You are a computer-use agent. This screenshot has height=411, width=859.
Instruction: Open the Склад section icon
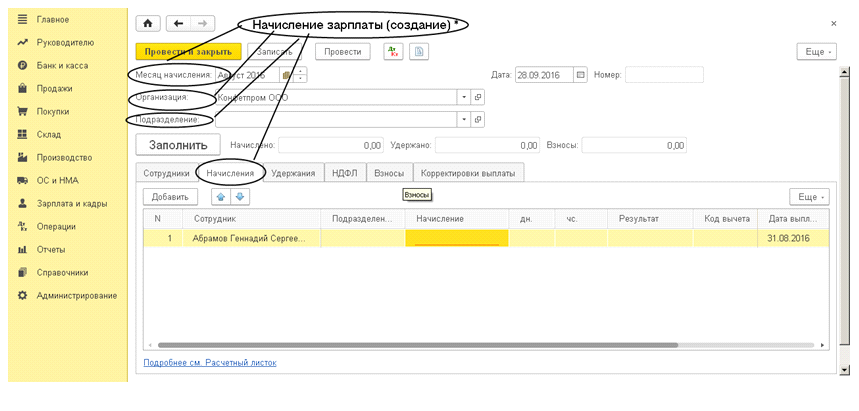22,134
